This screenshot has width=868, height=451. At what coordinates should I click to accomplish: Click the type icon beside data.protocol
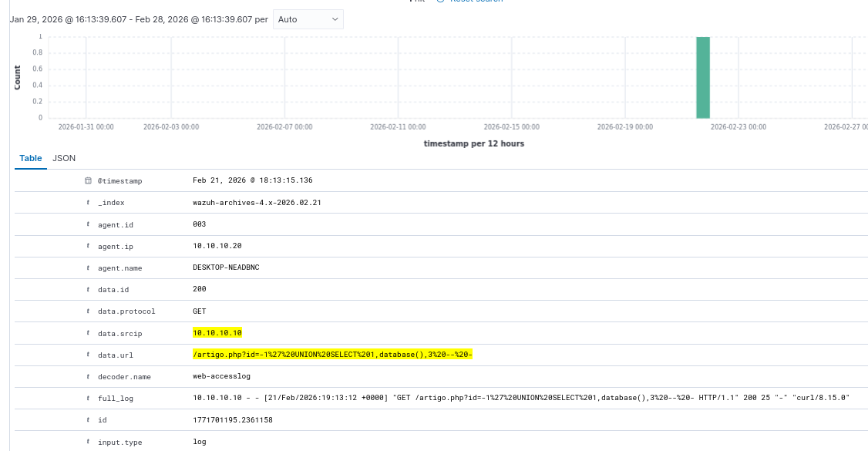click(88, 311)
